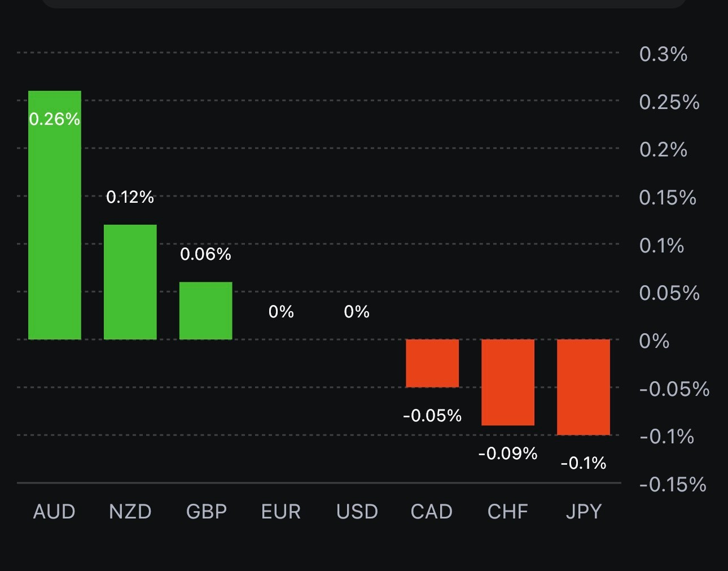
Task: Click the 0.26% value on AUD bar
Action: (x=54, y=119)
